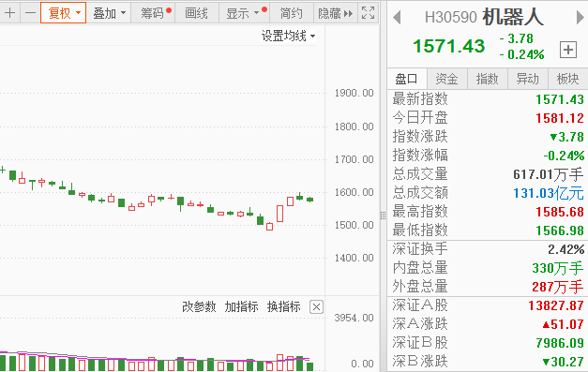Close the volume indicator panel
The image size is (588, 372).
click(316, 307)
